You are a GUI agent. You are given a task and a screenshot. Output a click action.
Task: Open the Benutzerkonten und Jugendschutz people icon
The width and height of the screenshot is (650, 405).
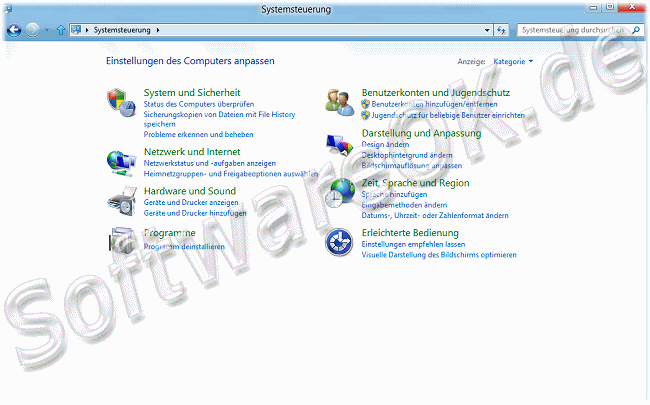(x=340, y=102)
